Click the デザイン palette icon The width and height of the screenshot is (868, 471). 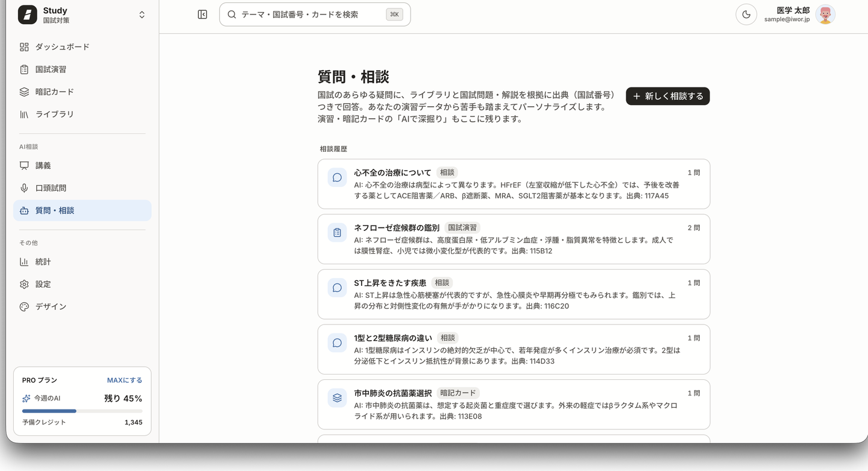[x=24, y=306]
